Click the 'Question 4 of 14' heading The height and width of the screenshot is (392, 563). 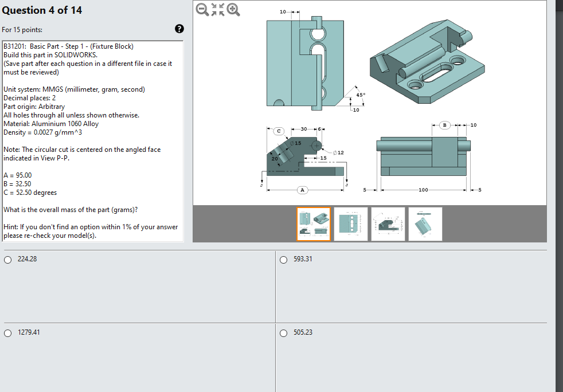point(42,10)
